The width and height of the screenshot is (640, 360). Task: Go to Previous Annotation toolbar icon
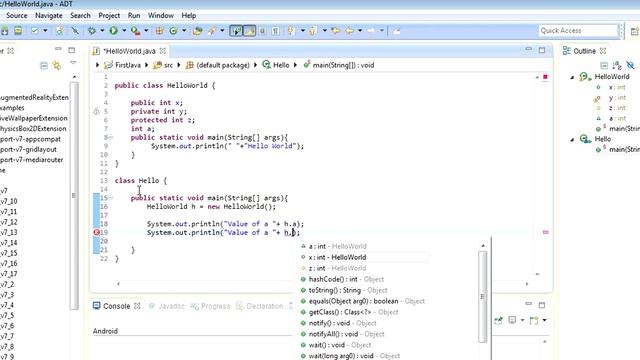(313, 31)
